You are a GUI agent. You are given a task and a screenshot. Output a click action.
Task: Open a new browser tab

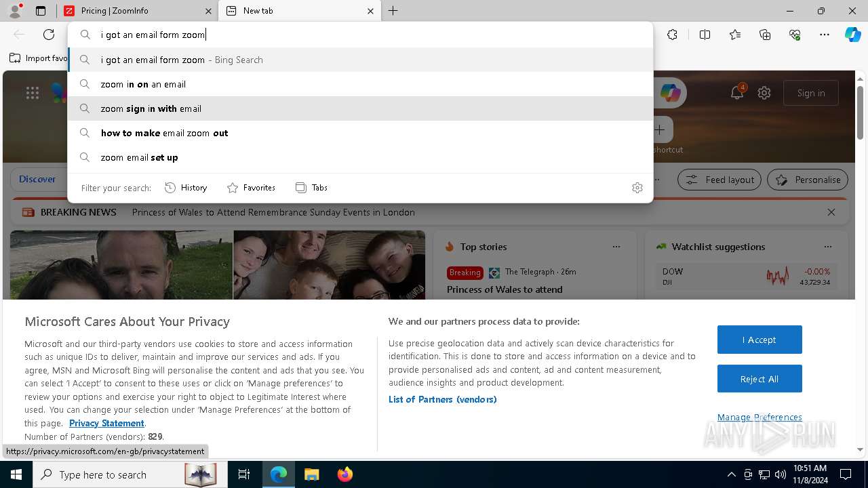point(393,11)
